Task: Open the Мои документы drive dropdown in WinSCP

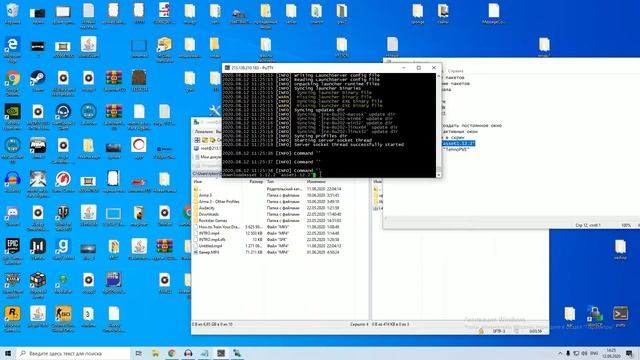Action: [x=208, y=157]
